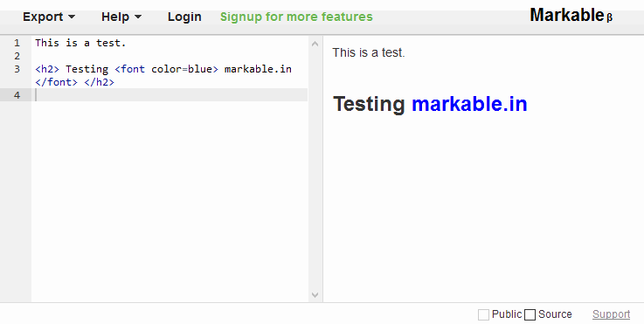
Task: Expand the Help dropdown menu
Action: (121, 17)
